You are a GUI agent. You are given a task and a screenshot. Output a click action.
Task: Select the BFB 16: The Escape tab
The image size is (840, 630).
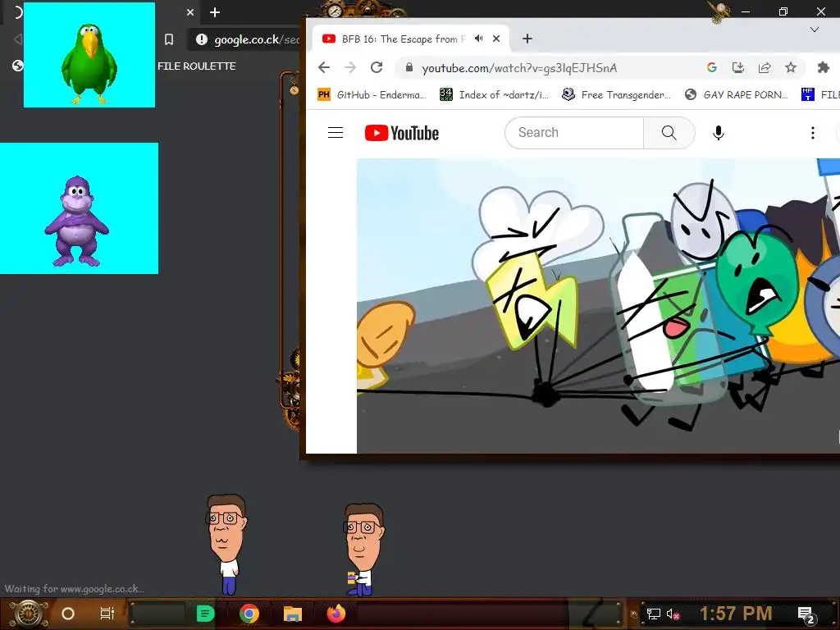tap(411, 39)
